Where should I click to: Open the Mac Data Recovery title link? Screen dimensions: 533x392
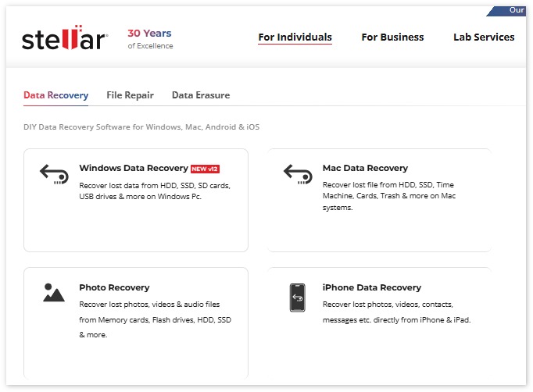365,168
